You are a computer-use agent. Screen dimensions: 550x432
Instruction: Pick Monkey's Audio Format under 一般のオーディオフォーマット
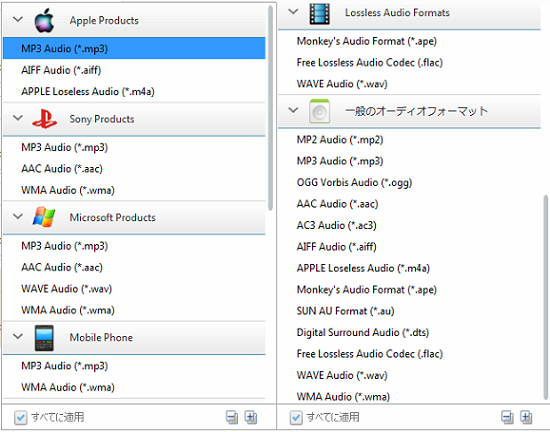[x=409, y=289]
